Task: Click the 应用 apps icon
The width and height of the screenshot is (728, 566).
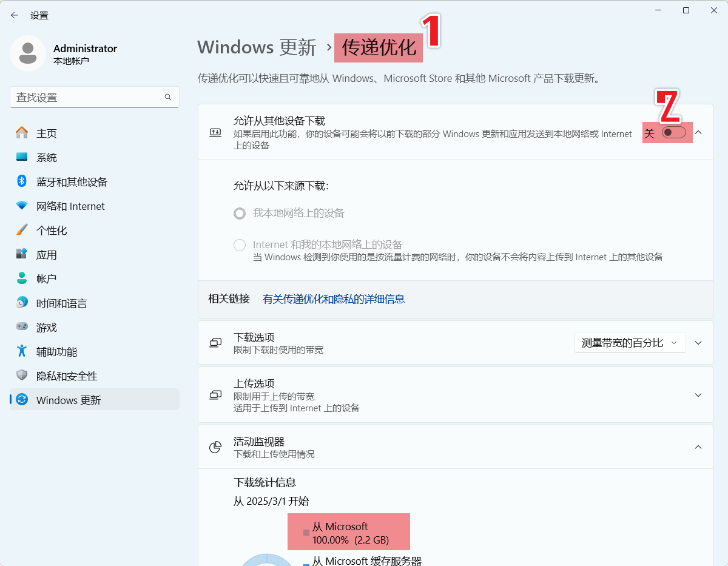Action: 22,254
